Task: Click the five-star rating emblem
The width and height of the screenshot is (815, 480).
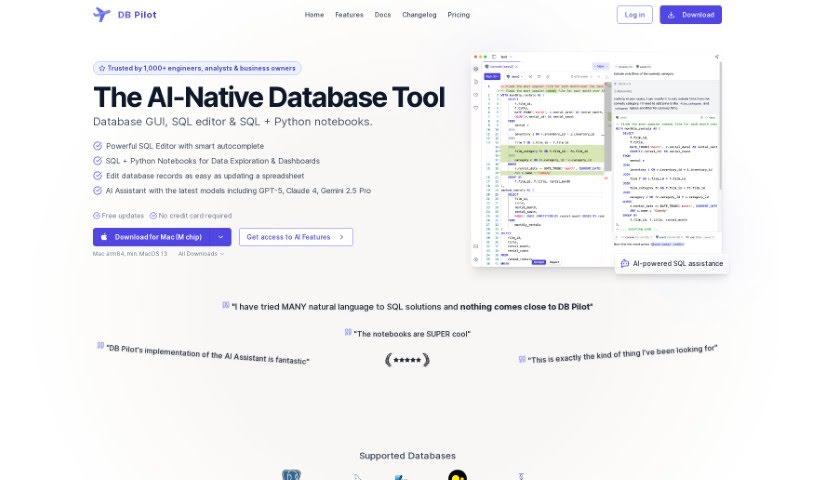Action: pos(407,360)
